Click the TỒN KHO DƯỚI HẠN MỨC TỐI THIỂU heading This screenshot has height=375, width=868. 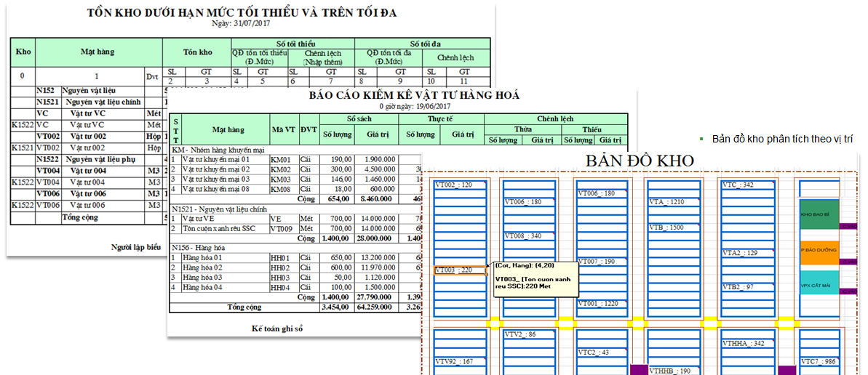coord(242,12)
